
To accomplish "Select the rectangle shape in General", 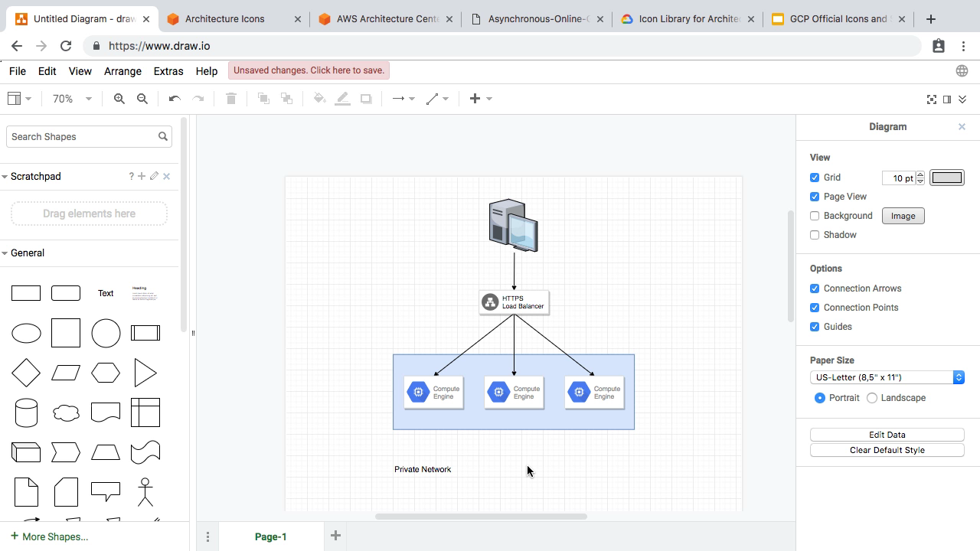I will [26, 293].
